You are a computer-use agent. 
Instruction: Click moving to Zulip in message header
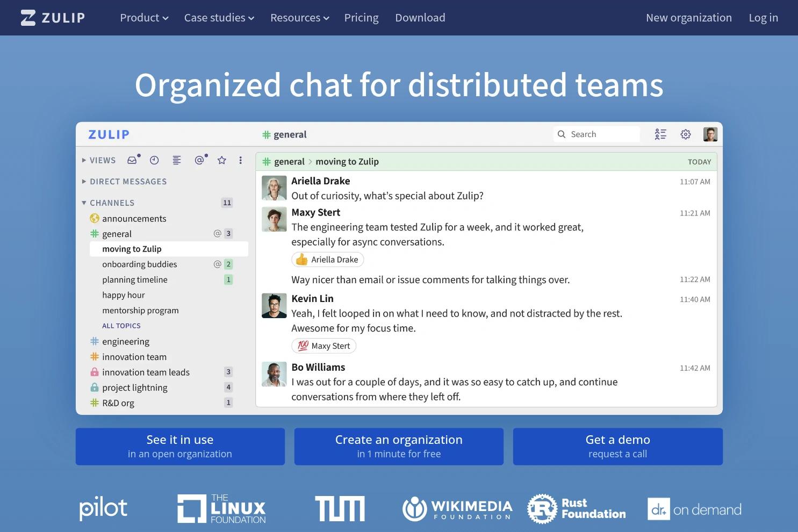click(x=347, y=161)
